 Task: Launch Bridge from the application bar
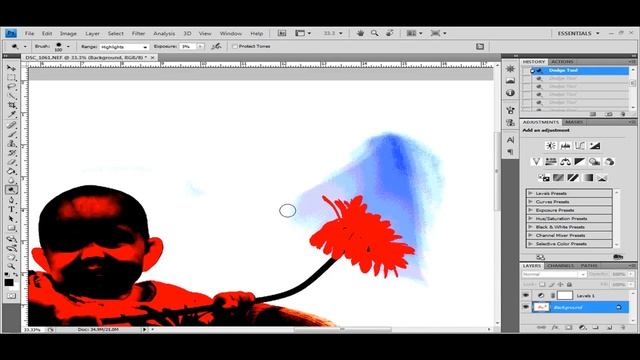(x=282, y=33)
